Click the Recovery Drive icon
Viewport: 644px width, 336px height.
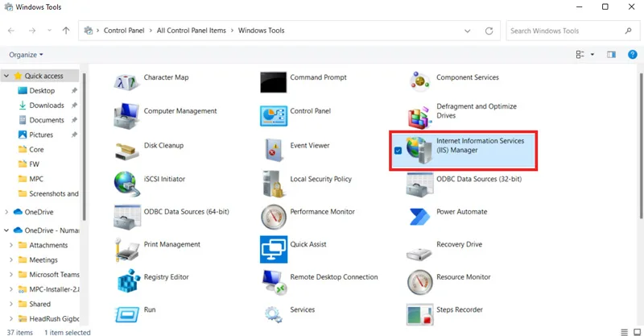coord(419,255)
